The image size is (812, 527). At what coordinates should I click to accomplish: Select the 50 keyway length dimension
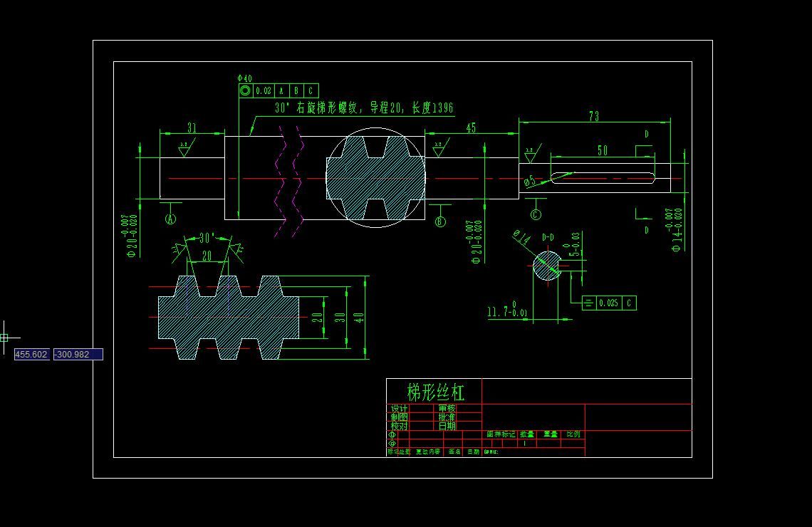603,150
